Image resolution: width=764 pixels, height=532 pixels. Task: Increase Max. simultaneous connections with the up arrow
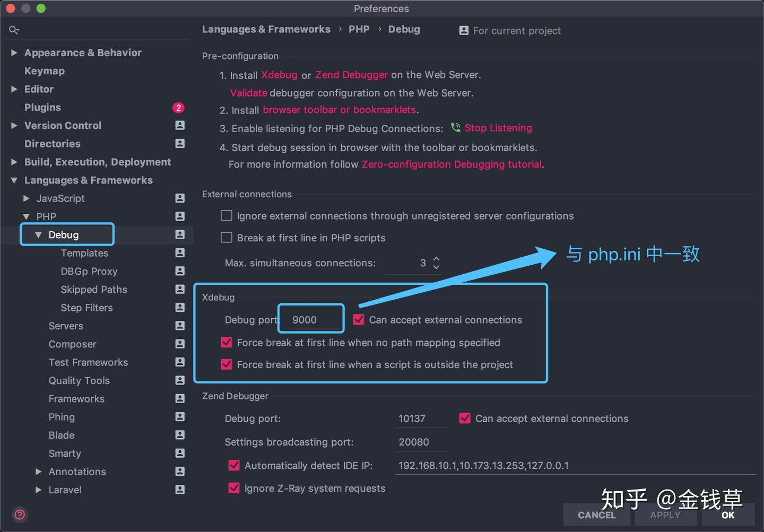[x=436, y=259]
